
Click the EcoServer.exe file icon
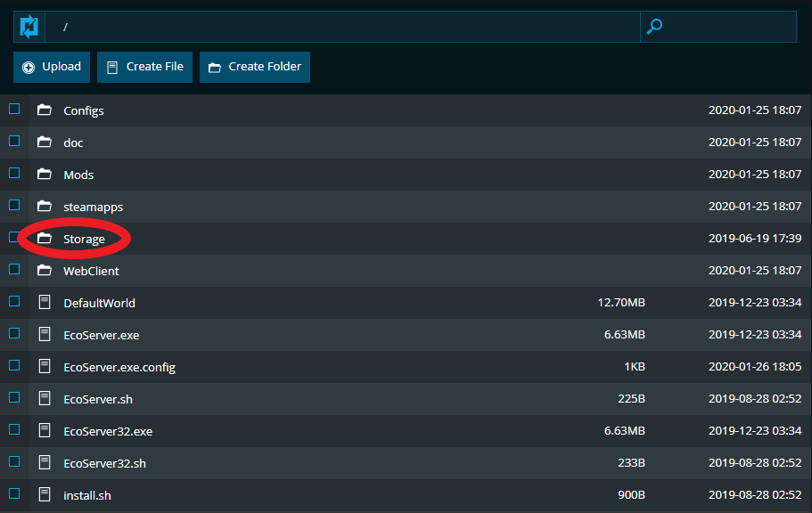point(45,334)
